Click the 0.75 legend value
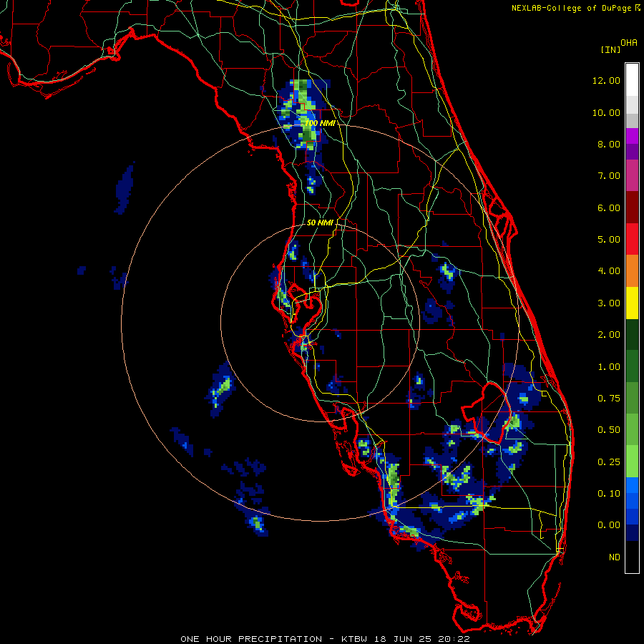Image resolution: width=644 pixels, height=644 pixels. tap(608, 399)
